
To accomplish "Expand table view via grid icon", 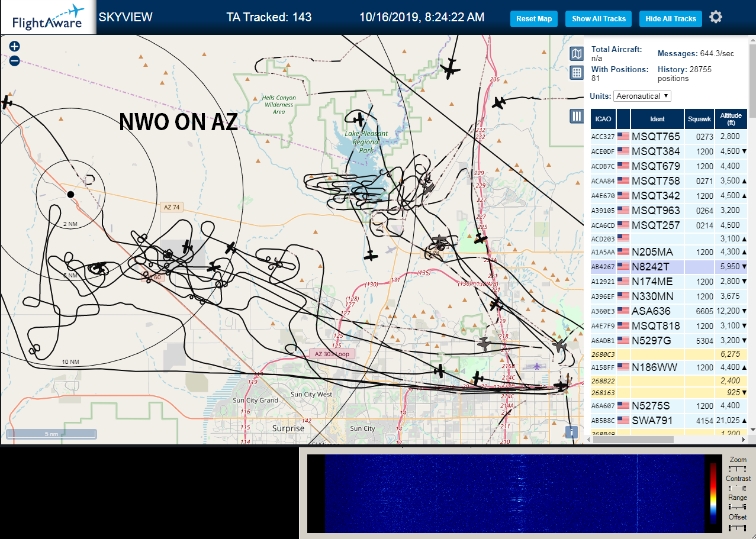I will click(577, 73).
